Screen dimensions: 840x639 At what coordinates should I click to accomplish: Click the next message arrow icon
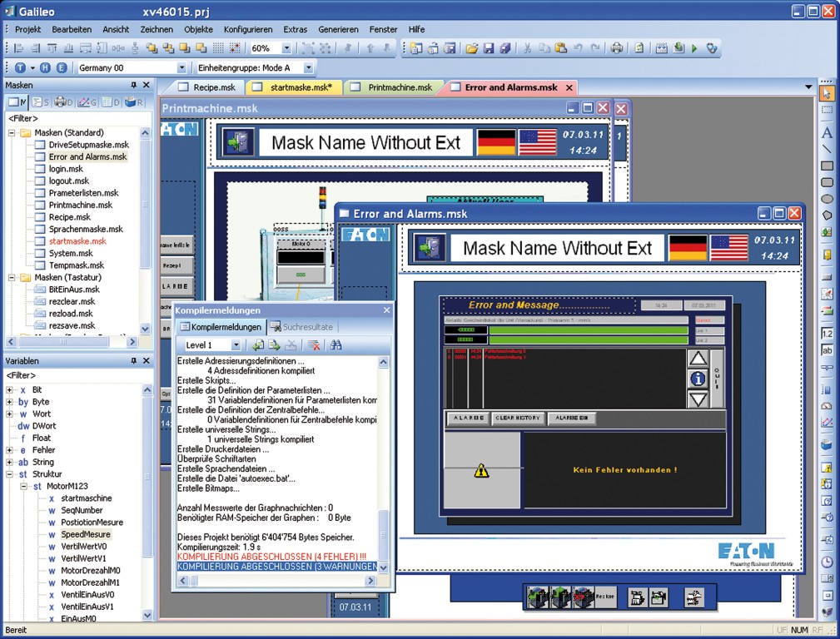(275, 345)
